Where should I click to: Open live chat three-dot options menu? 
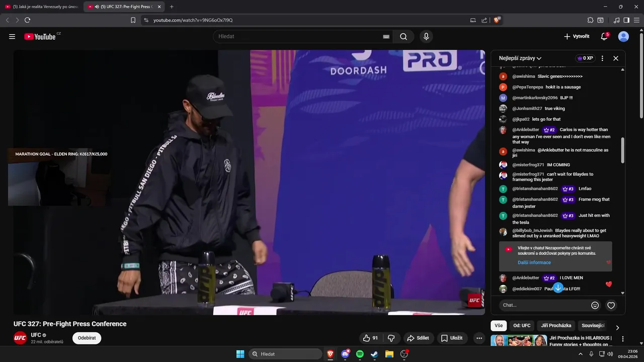pyautogui.click(x=602, y=58)
